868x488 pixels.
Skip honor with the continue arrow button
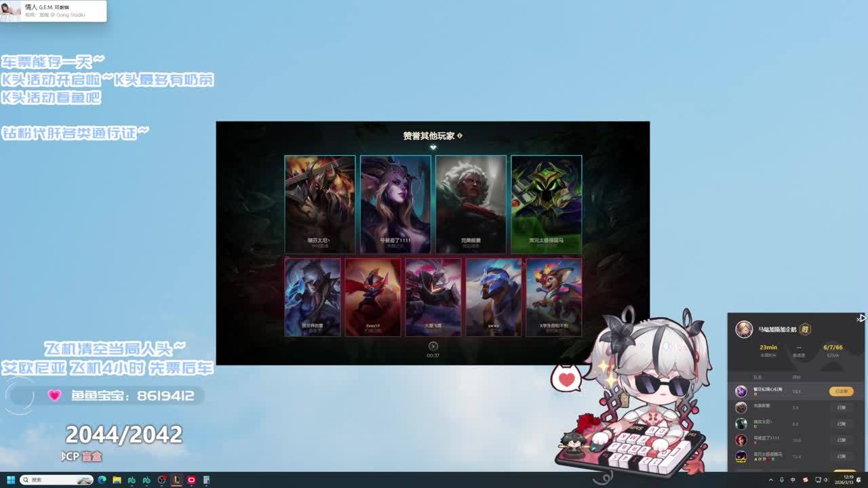coord(433,346)
